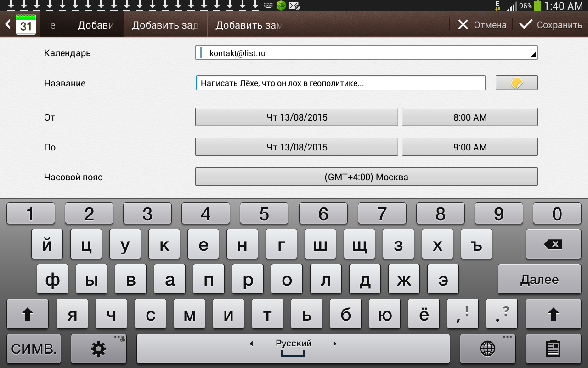Image resolution: width=588 pixels, height=368 pixels.
Task: Switch to symbols with СИМВ. key
Action: click(34, 349)
